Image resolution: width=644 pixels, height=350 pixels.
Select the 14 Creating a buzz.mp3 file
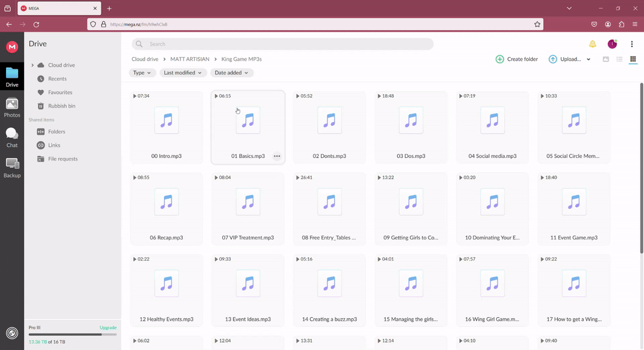[x=329, y=290]
